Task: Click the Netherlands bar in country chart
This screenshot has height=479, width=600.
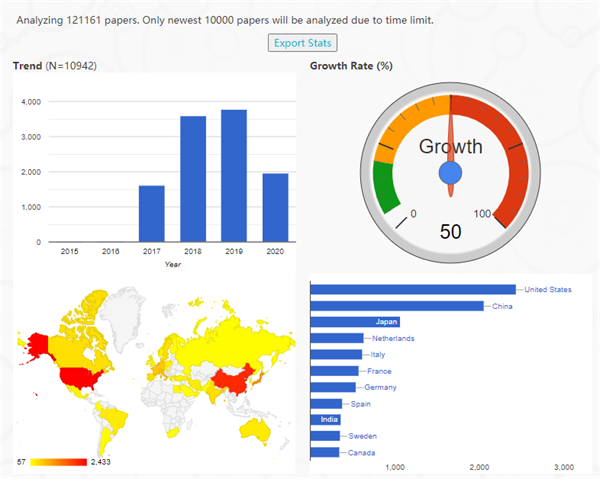Action: [337, 338]
